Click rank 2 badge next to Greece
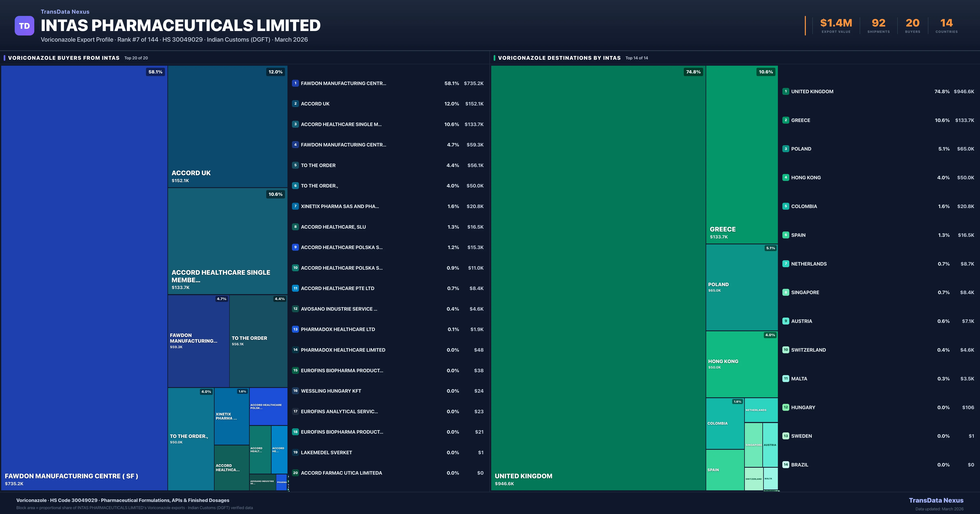 tap(786, 120)
